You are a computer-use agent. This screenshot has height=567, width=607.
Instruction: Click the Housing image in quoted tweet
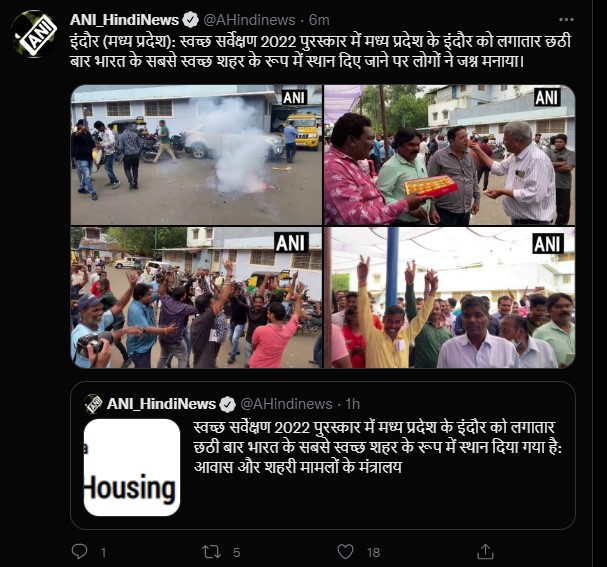132,467
